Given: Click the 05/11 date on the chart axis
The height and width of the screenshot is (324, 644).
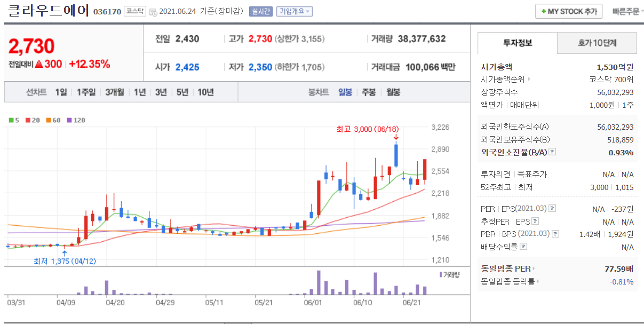Looking at the screenshot, I should [x=213, y=302].
